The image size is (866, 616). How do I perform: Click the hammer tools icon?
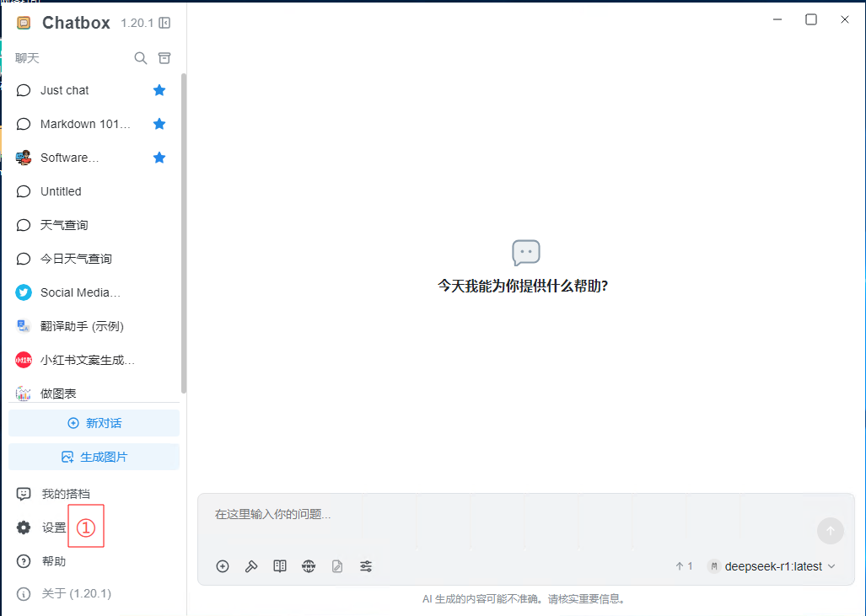(x=251, y=565)
